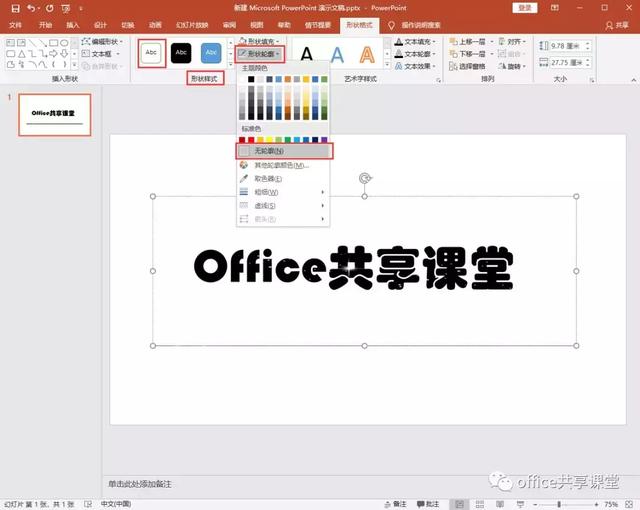The width and height of the screenshot is (640, 510).
Task: Choose the black filled Abc shape style
Action: tap(181, 53)
